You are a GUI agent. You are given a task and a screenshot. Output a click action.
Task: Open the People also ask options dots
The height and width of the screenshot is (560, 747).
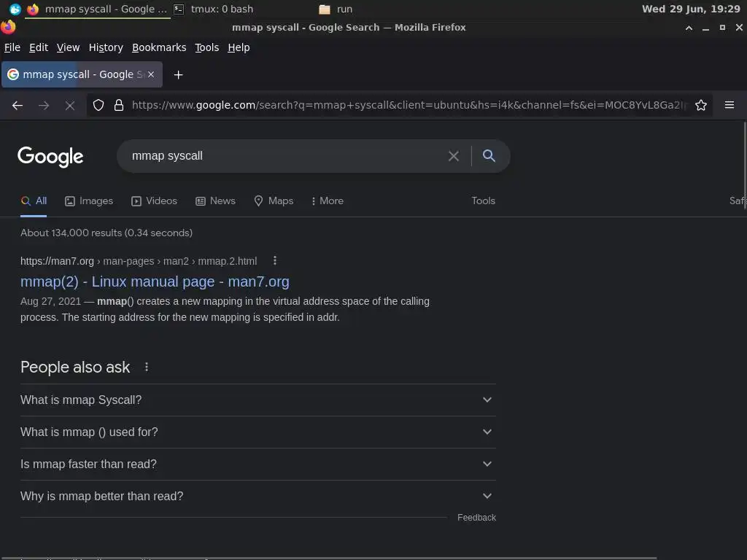147,367
